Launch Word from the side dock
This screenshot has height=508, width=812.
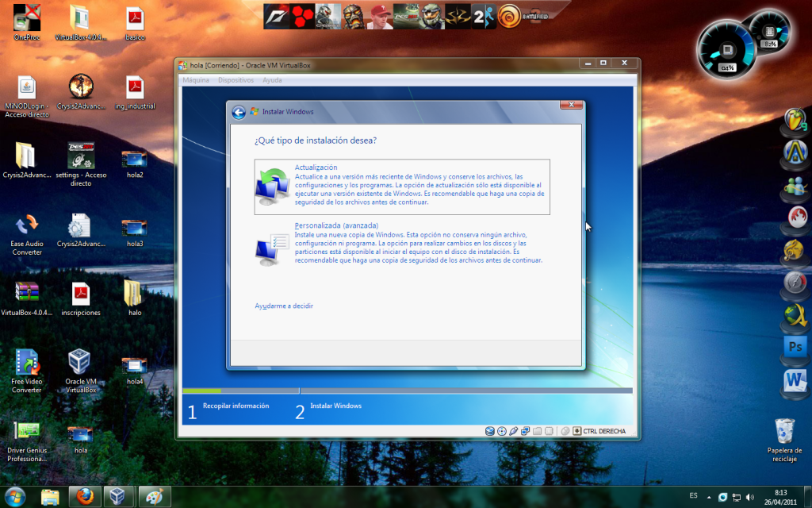pyautogui.click(x=795, y=382)
